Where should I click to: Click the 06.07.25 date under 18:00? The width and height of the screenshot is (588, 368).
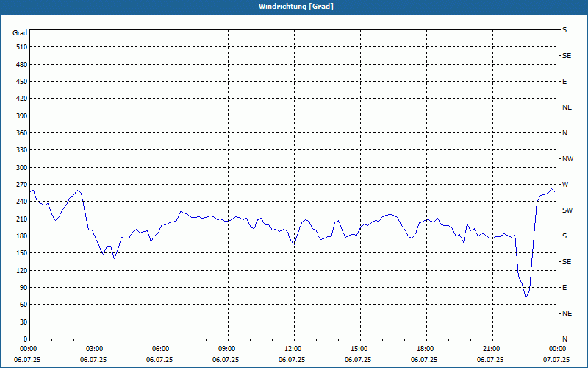[x=424, y=360]
